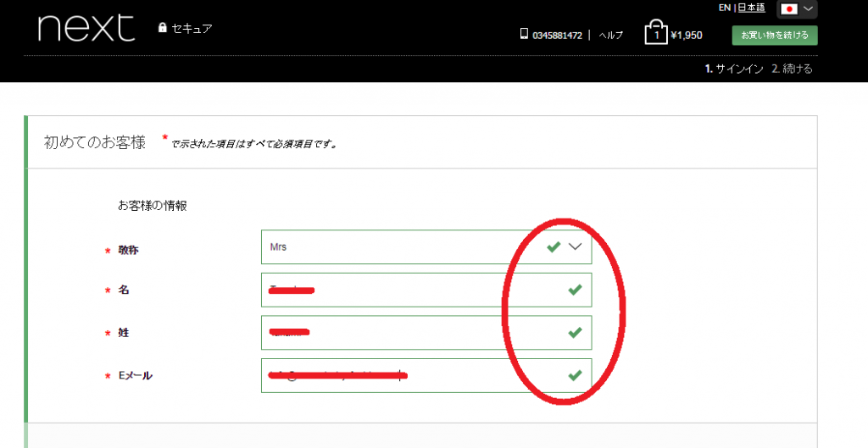Screen dimensions: 868x448
Task: Click into the 姓 last name field
Action: tap(426, 333)
